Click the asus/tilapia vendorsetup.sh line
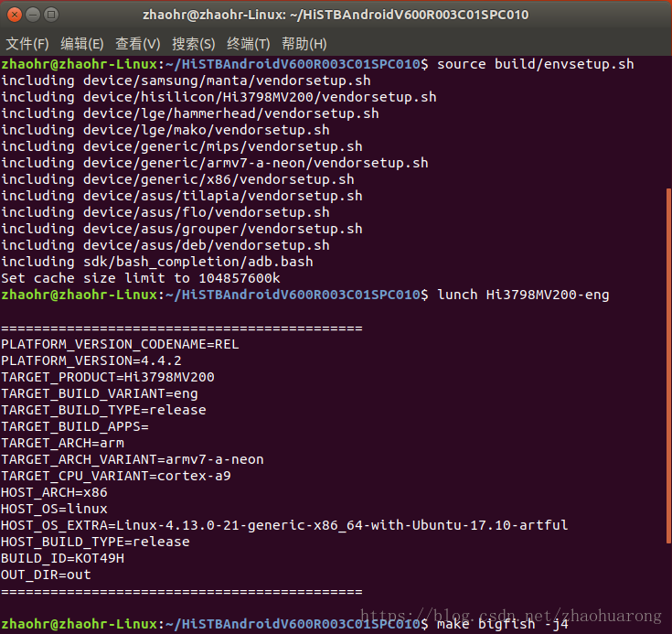 click(182, 196)
